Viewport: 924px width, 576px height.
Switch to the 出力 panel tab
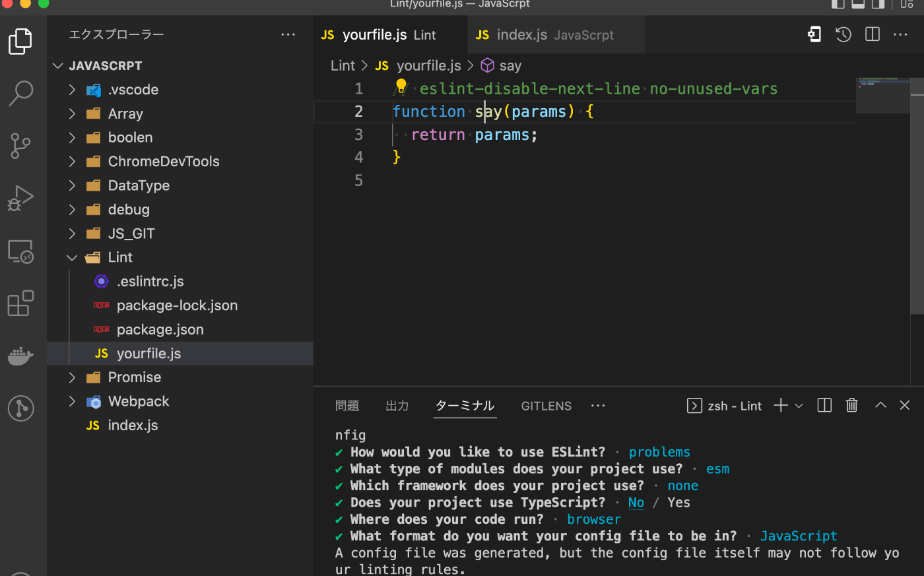click(397, 406)
